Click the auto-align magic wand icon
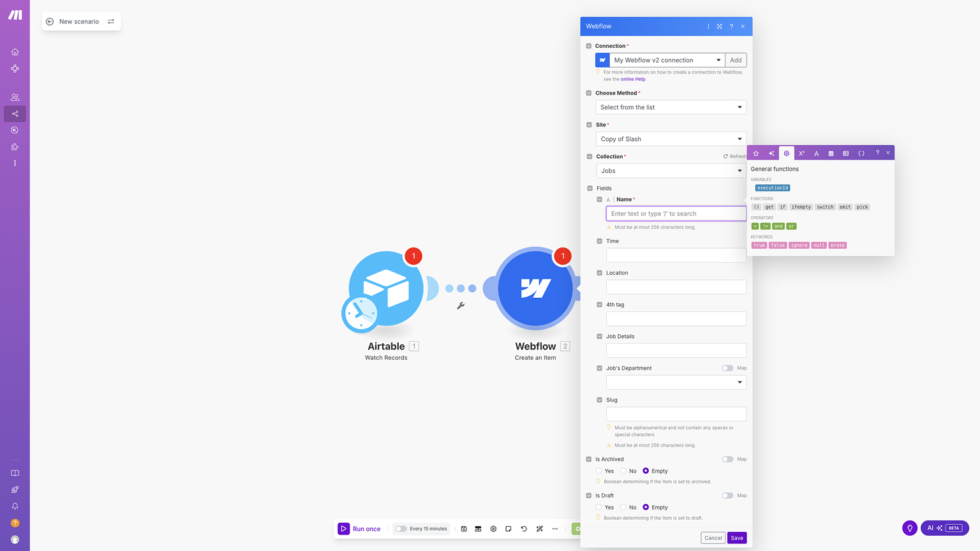 click(x=540, y=529)
